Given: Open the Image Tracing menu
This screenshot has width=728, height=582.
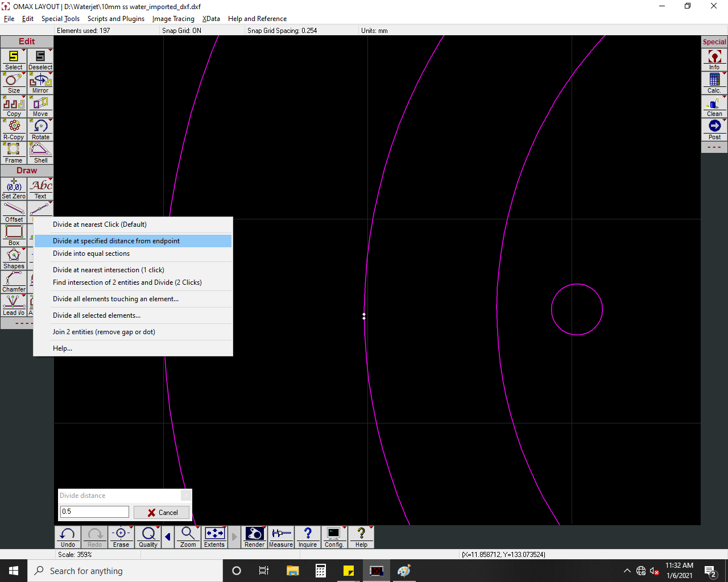Looking at the screenshot, I should [173, 19].
